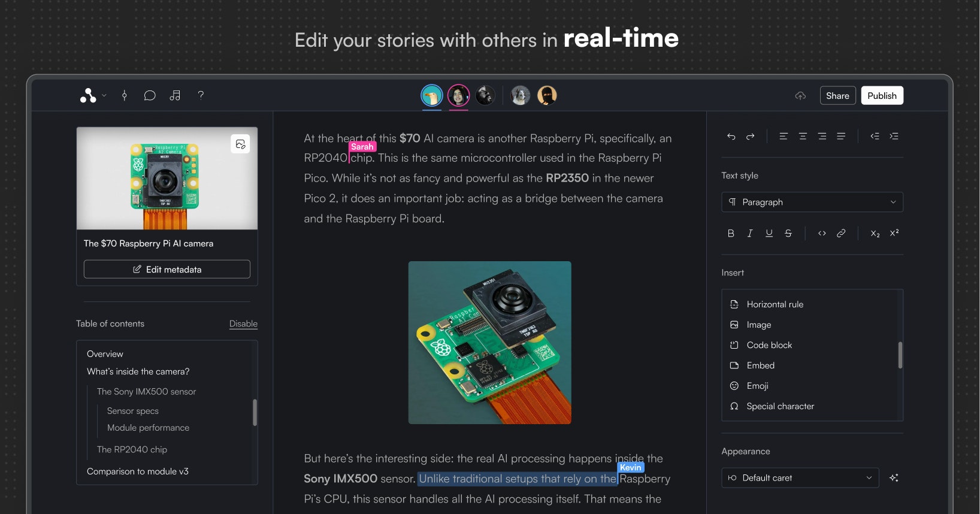This screenshot has height=514, width=980.
Task: Click the Share button
Action: point(837,96)
